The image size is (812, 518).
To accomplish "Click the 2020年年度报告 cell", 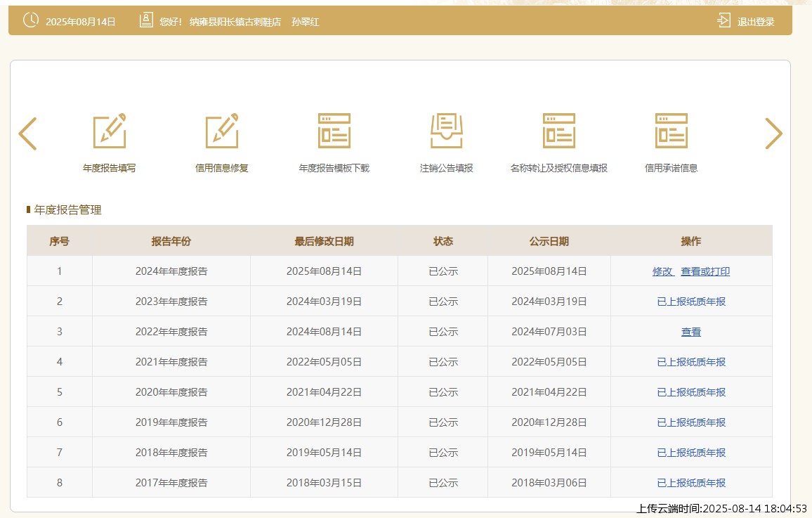I will 171,392.
